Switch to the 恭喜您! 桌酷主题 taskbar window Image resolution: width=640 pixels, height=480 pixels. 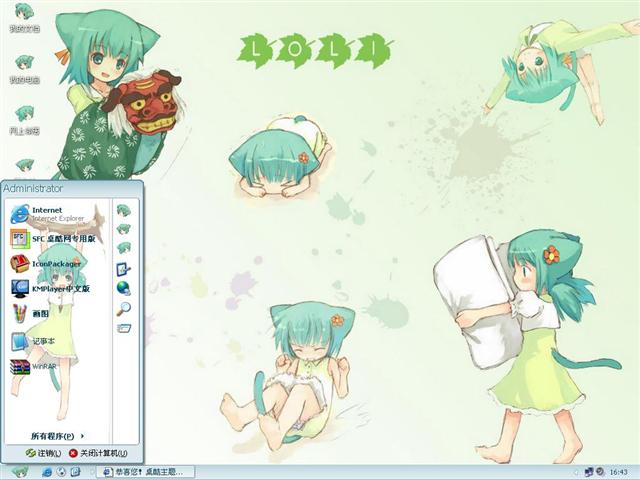click(145, 472)
